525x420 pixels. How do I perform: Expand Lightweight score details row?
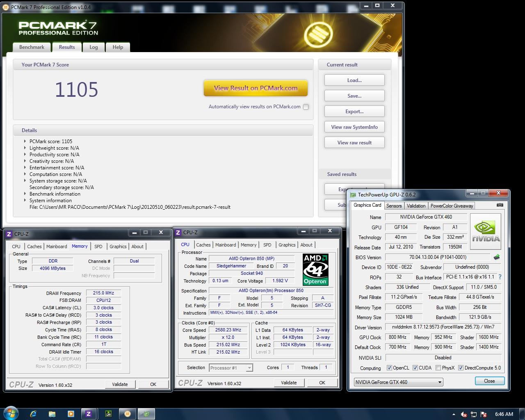coord(25,148)
